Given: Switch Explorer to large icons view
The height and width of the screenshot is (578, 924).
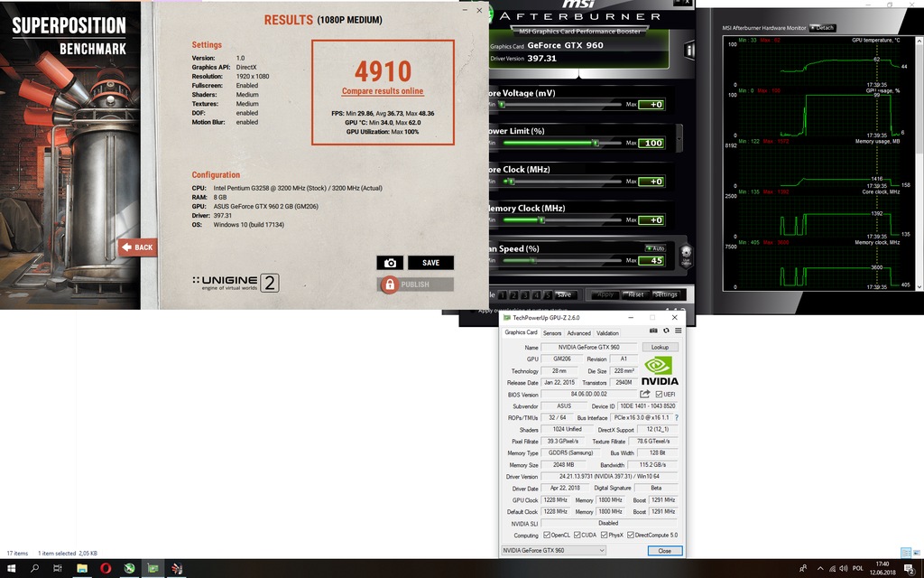Looking at the screenshot, I should click(x=917, y=553).
